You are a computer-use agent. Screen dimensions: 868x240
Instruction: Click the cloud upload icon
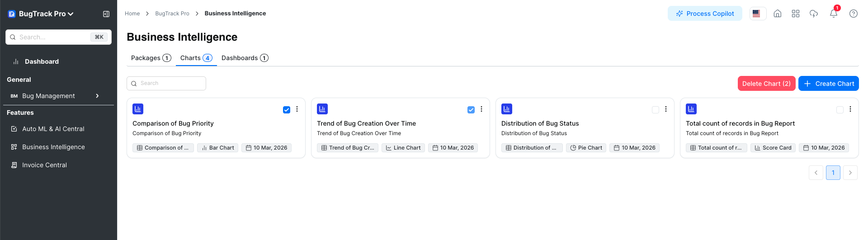point(813,14)
